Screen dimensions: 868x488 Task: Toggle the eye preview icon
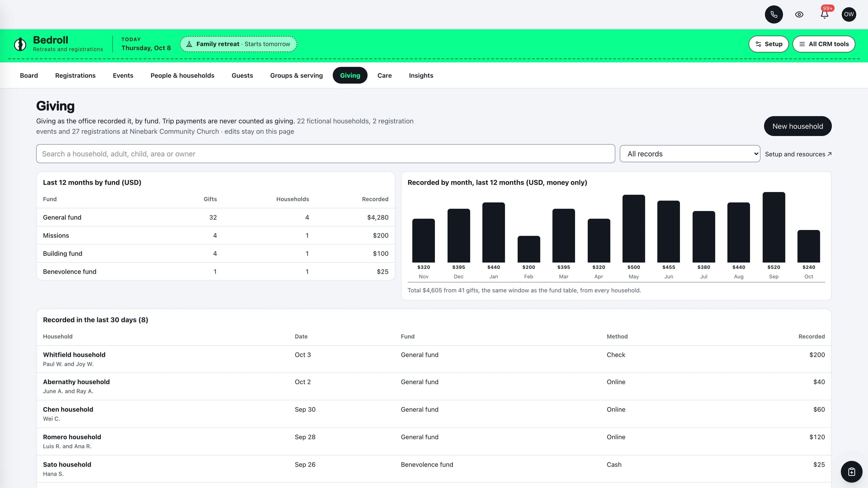click(x=799, y=14)
